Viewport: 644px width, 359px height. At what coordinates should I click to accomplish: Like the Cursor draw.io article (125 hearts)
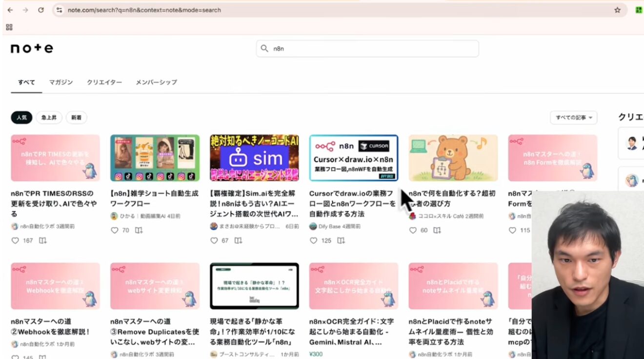coord(314,240)
